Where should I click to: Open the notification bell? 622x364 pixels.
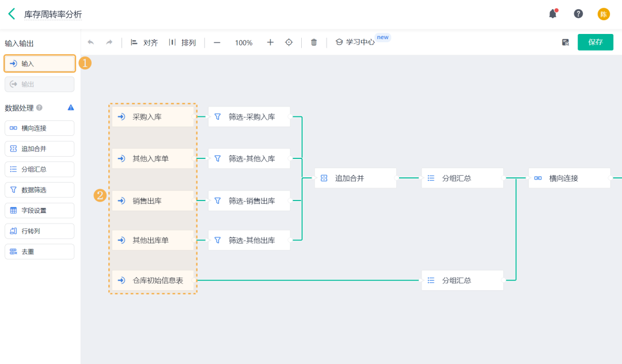553,14
